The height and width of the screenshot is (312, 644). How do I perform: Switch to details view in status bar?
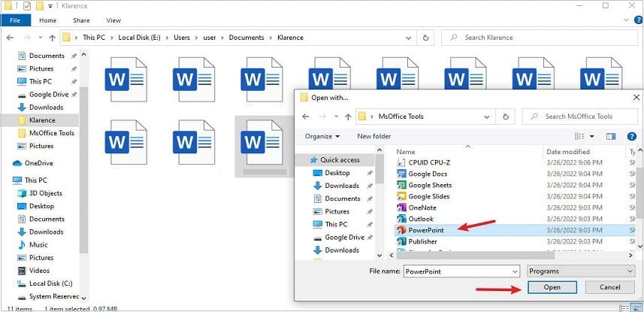[624, 309]
